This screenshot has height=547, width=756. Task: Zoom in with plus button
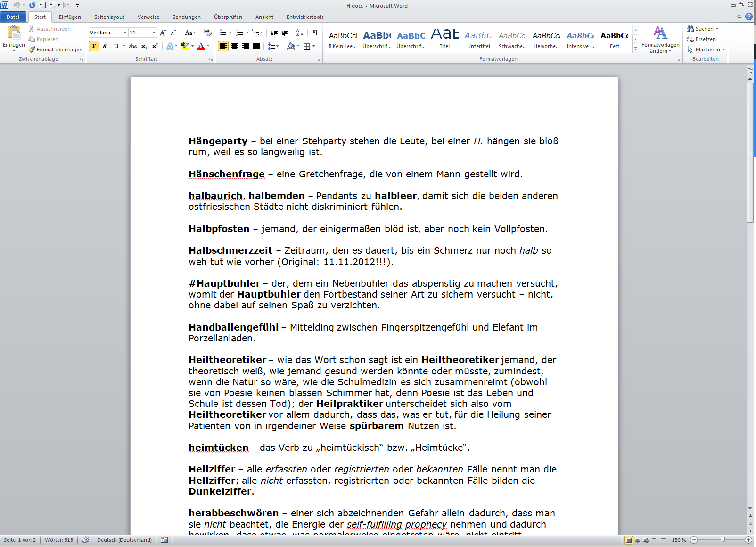pos(748,540)
